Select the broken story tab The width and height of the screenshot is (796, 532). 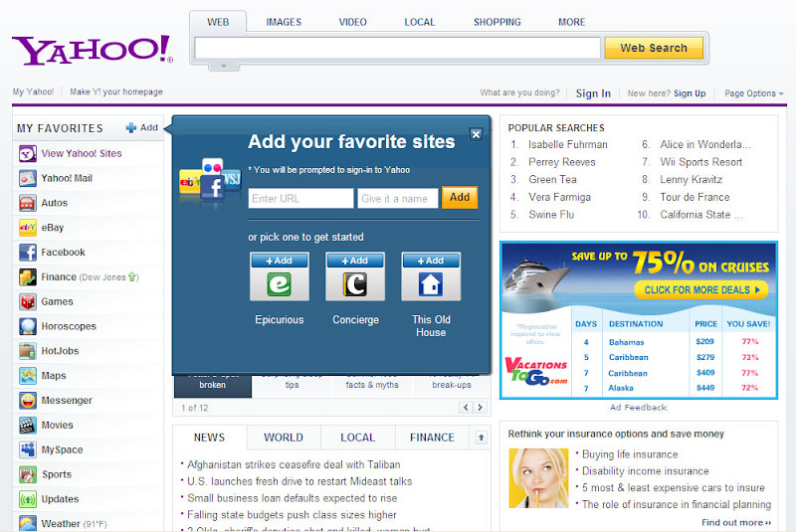pos(213,385)
